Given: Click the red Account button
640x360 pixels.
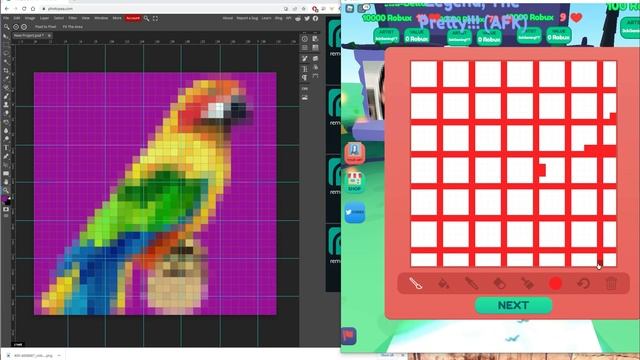Looking at the screenshot, I should click(133, 18).
